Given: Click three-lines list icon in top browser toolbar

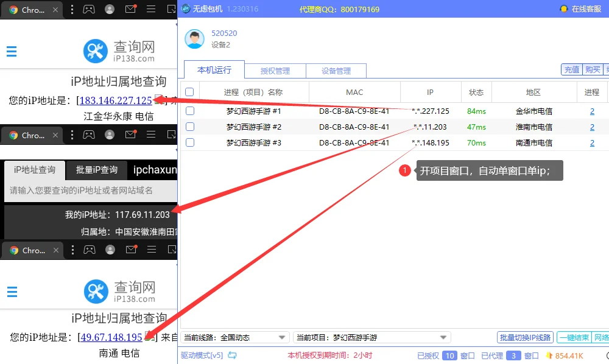Looking at the screenshot, I should tap(150, 9).
